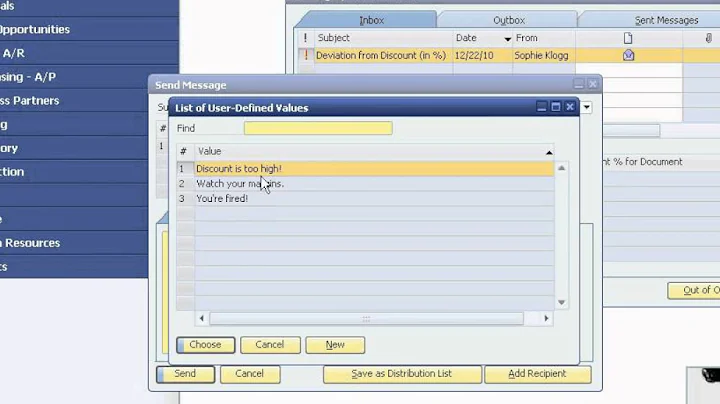This screenshot has width=720, height=404.
Task: Maximize the List of User-Defined Values window
Action: click(556, 107)
